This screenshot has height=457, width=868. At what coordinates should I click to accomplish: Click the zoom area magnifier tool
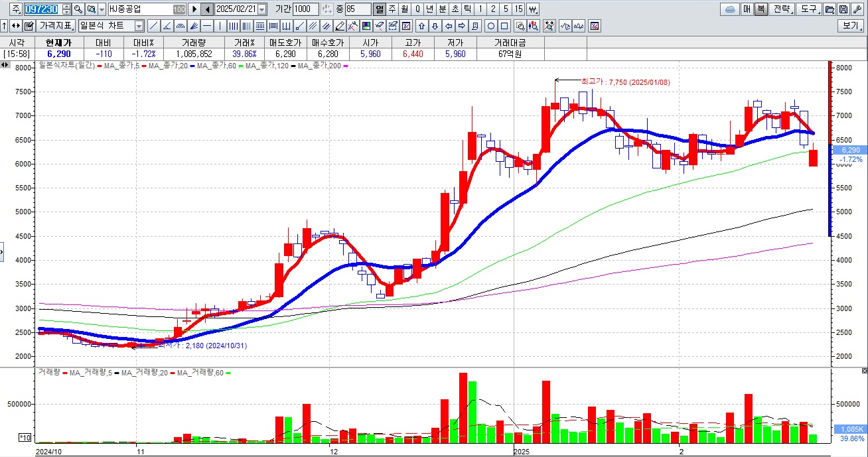click(x=520, y=26)
